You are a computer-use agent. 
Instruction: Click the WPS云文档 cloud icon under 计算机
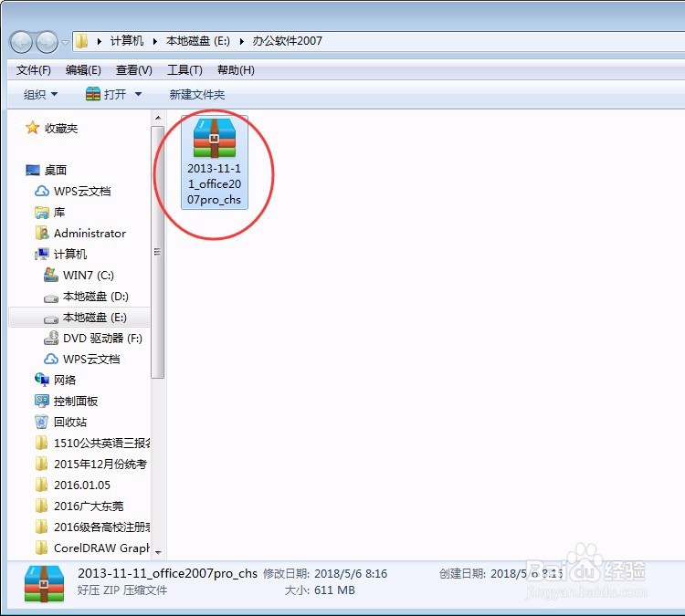pos(51,359)
